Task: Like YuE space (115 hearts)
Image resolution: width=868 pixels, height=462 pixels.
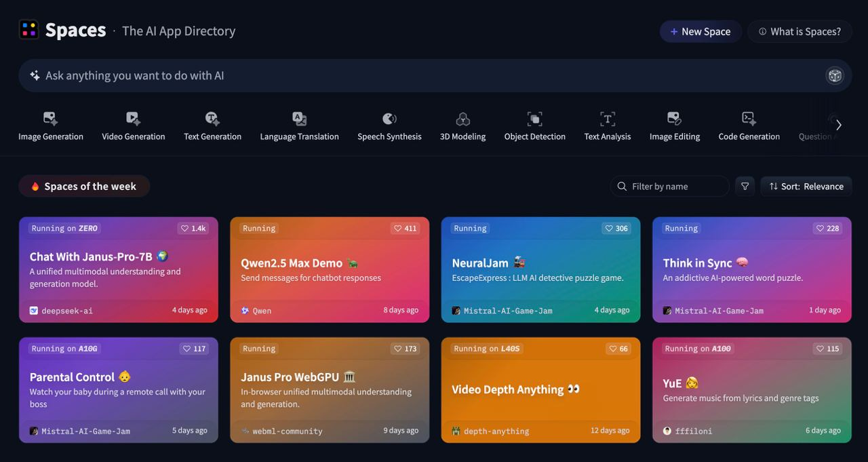Action: coord(827,349)
